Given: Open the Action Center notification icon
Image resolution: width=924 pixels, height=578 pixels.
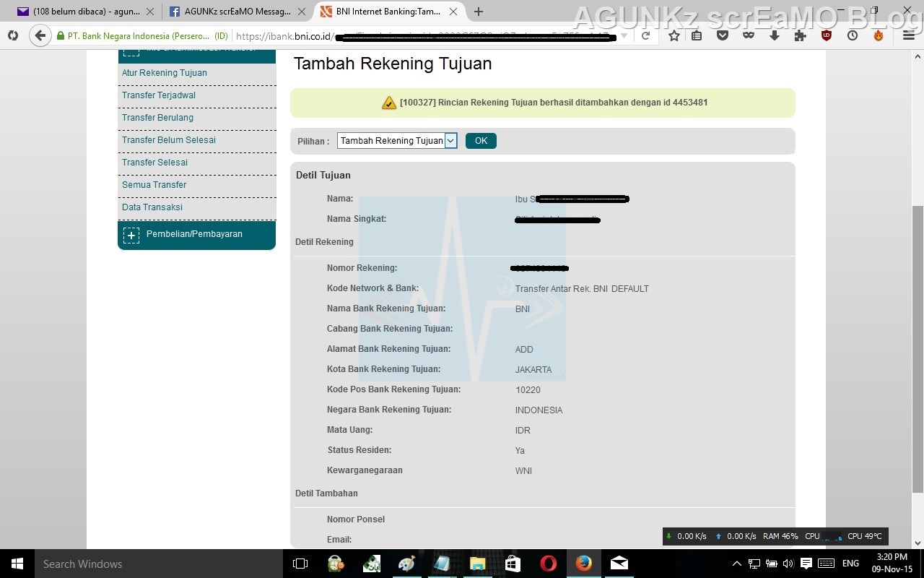Looking at the screenshot, I should click(806, 564).
